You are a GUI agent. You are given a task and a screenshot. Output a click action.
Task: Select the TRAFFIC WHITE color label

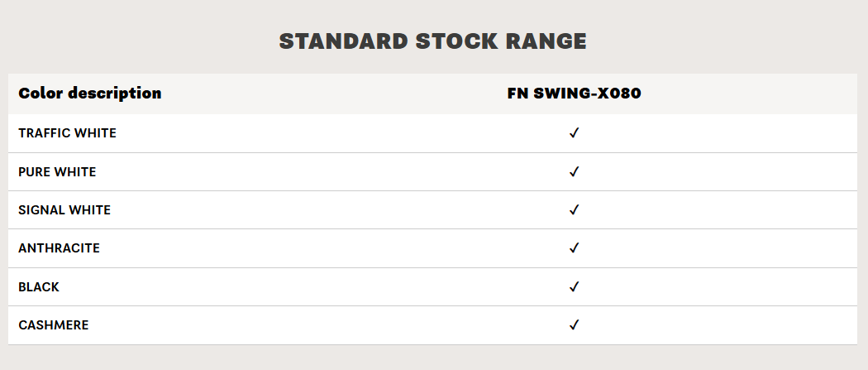pyautogui.click(x=67, y=133)
